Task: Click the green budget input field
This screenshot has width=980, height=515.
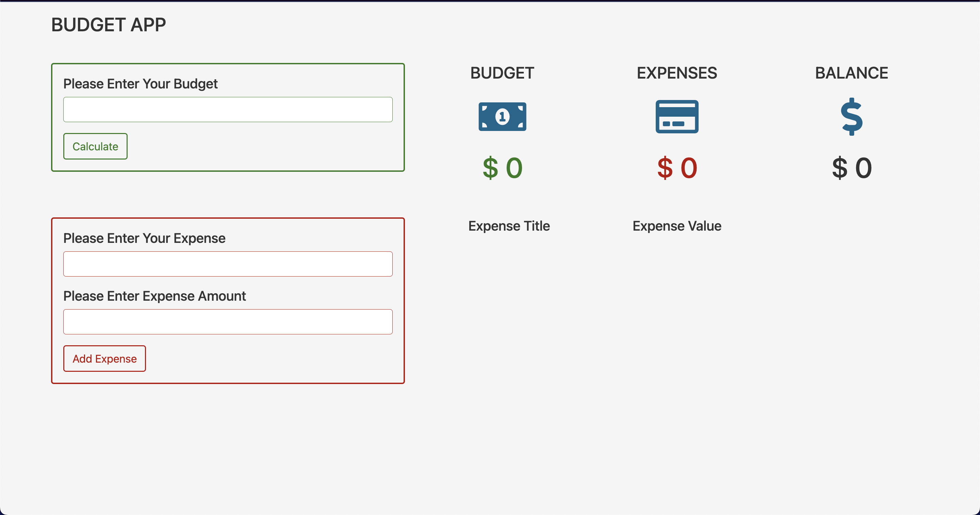Action: pos(228,110)
